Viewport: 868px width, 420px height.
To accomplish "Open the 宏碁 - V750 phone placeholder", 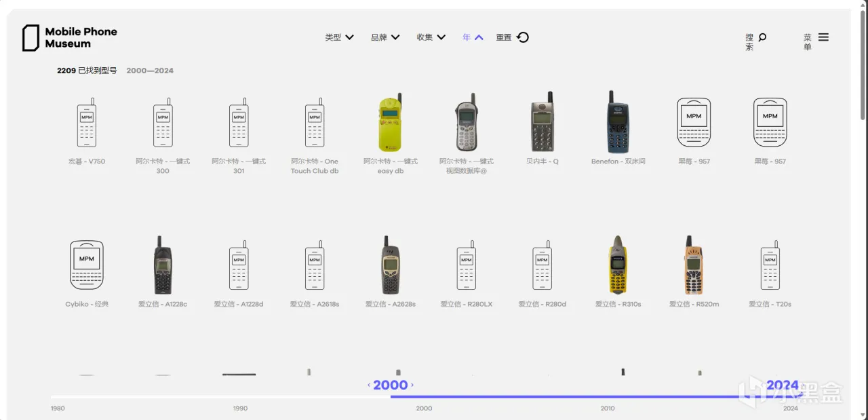I will click(87, 123).
